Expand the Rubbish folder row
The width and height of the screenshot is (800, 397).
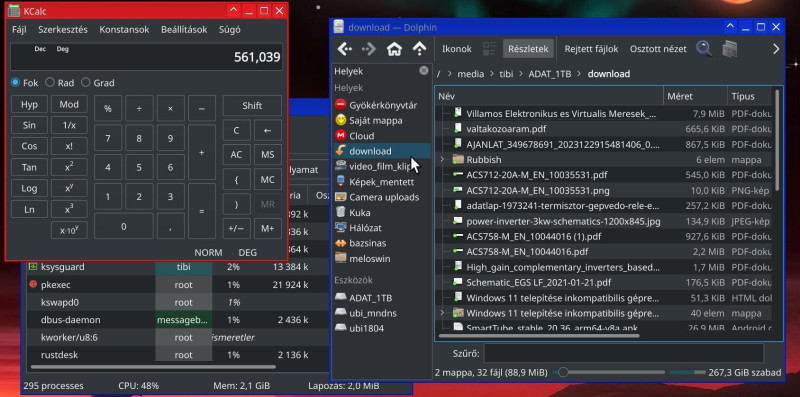(x=442, y=160)
